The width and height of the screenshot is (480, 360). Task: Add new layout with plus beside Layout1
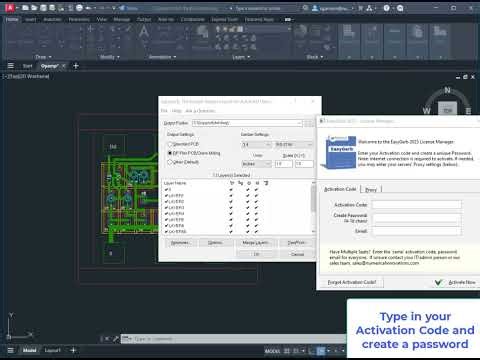pyautogui.click(x=73, y=350)
